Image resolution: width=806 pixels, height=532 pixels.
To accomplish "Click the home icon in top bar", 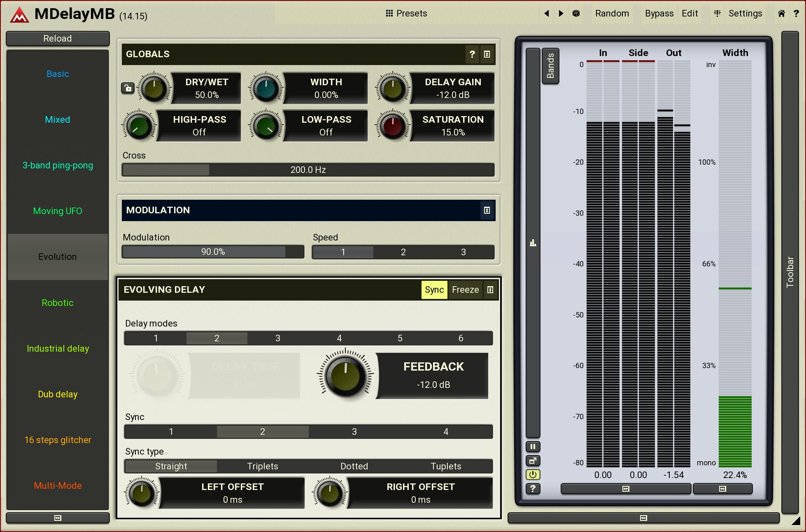I will pos(781,14).
